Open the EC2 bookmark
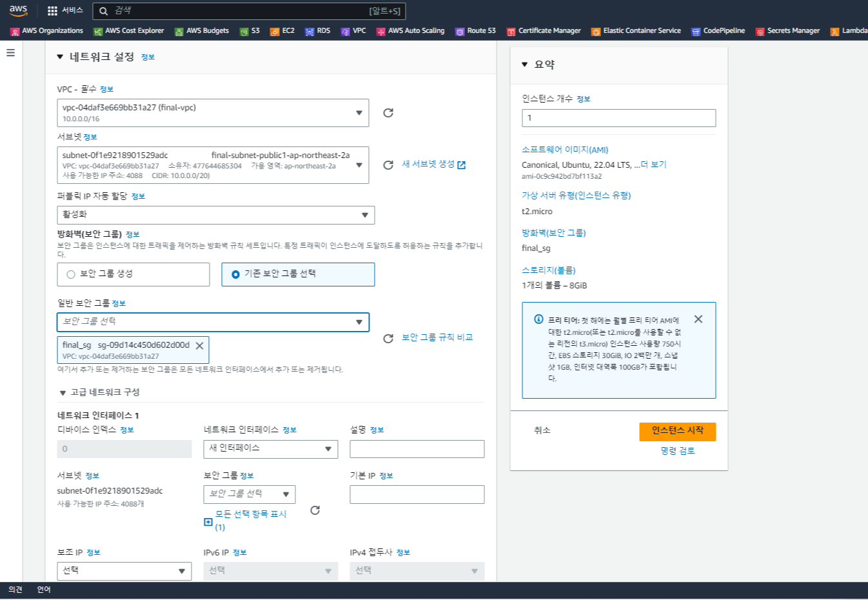 coord(282,31)
